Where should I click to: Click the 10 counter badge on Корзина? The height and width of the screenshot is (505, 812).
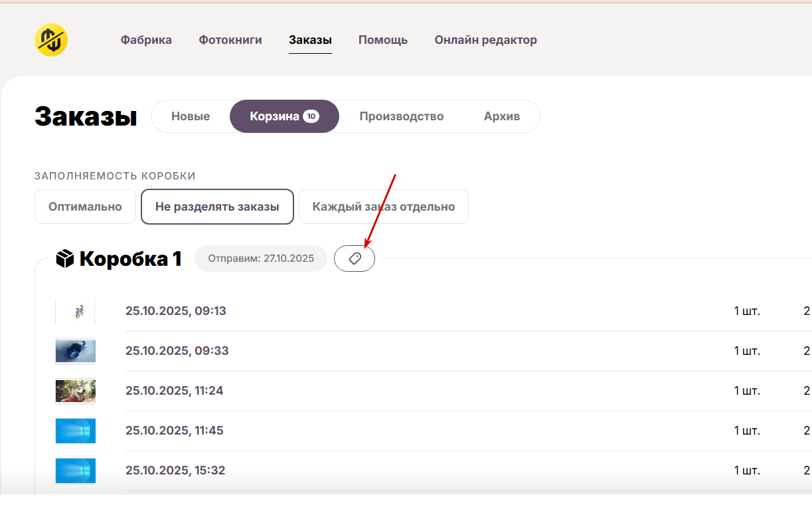click(311, 116)
